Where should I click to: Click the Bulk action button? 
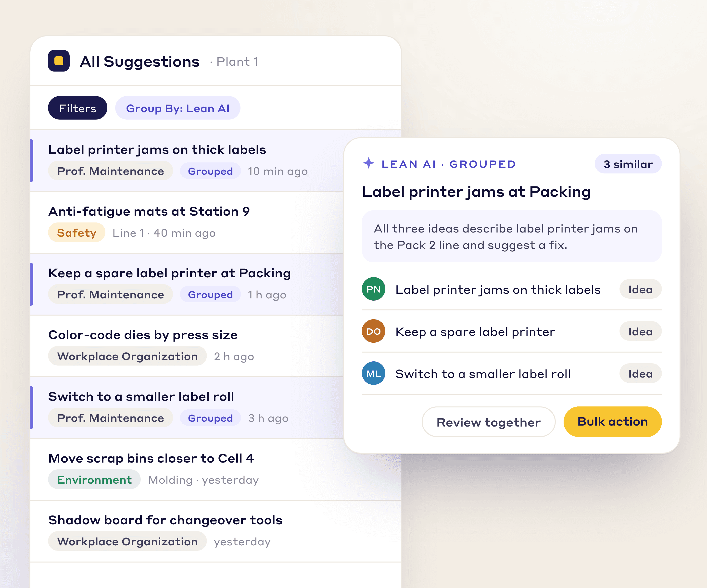coord(613,422)
